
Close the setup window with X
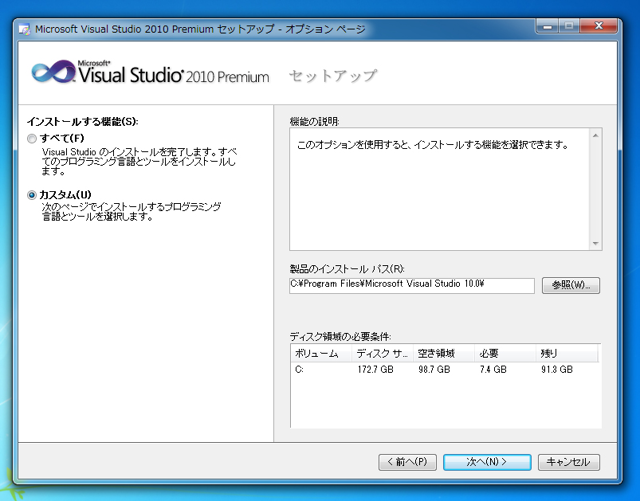coord(599,27)
